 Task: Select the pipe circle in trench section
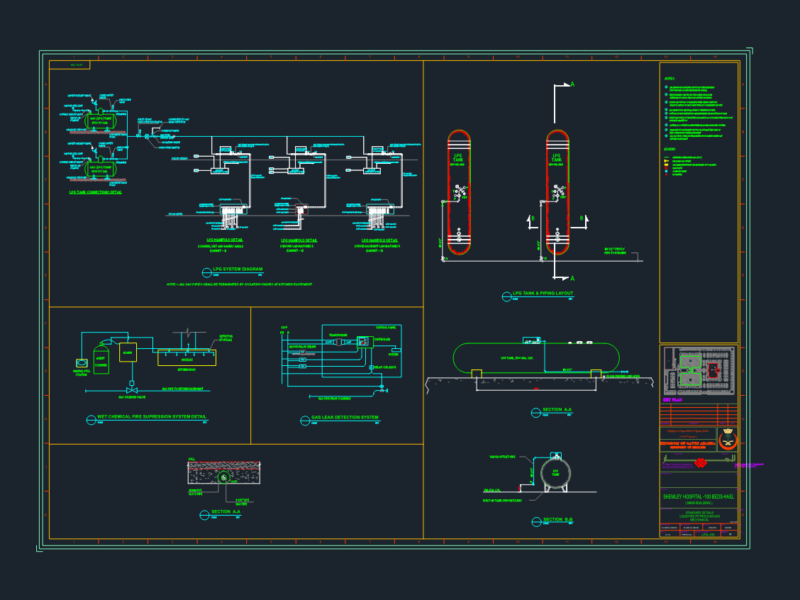click(223, 478)
